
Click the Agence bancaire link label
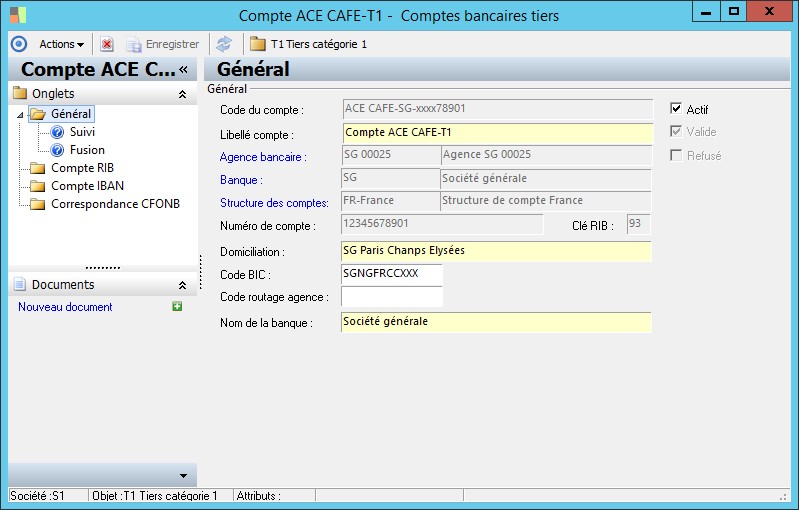[x=263, y=157]
